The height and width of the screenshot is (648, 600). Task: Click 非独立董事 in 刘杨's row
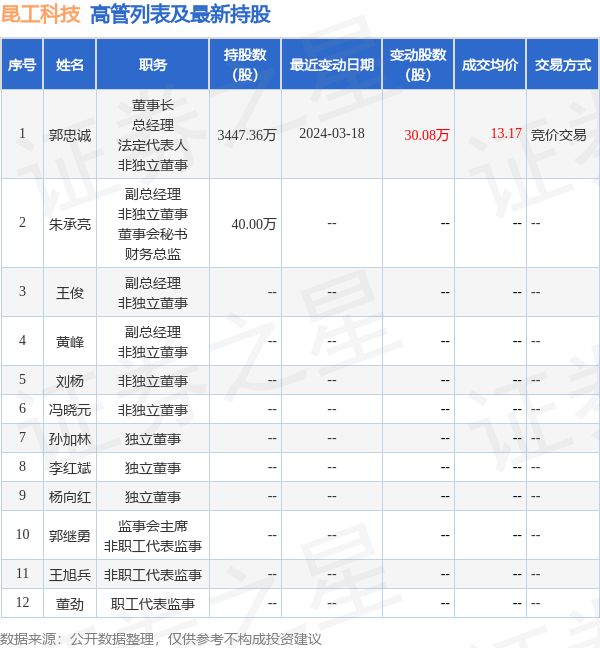(153, 381)
